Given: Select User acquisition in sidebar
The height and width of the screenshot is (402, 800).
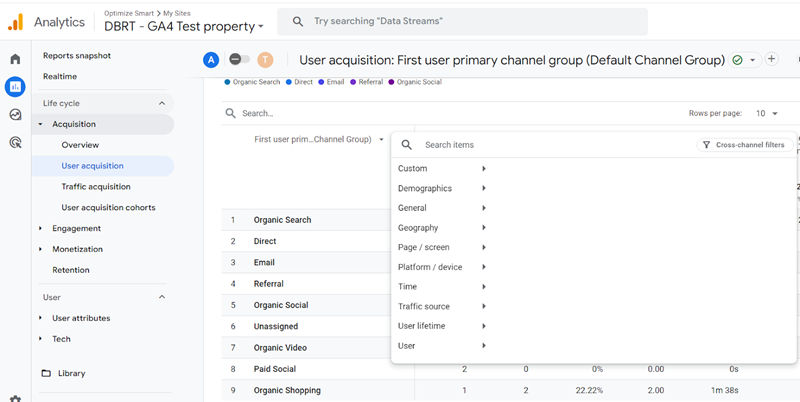Looking at the screenshot, I should pyautogui.click(x=103, y=166).
